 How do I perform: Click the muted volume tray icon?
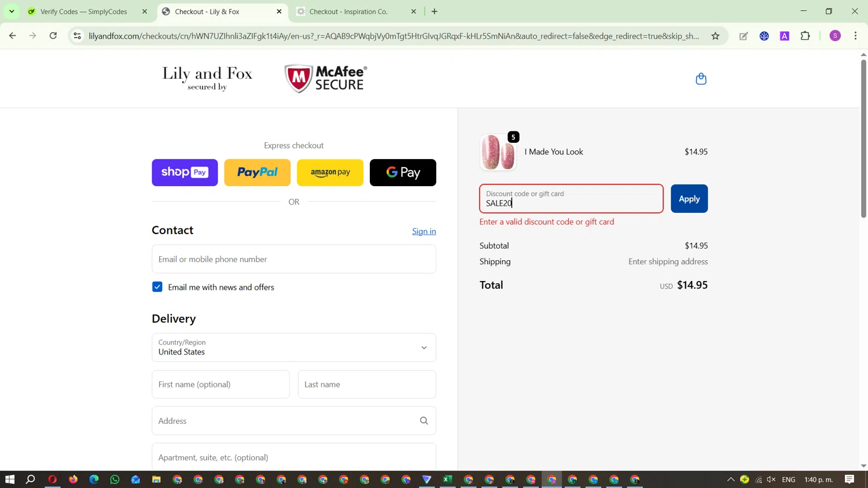point(771,479)
